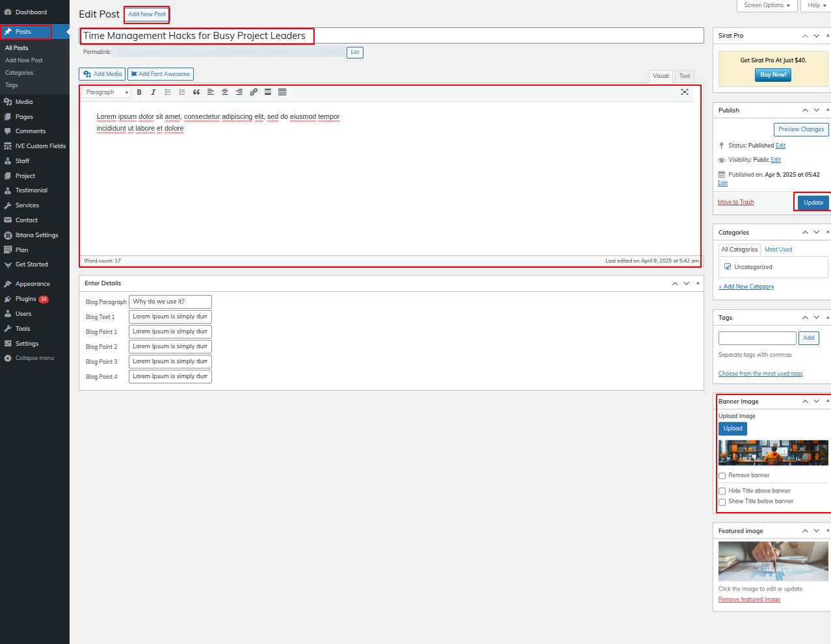Image resolution: width=831 pixels, height=644 pixels.
Task: Start a bulleted list in the editor
Action: click(168, 92)
